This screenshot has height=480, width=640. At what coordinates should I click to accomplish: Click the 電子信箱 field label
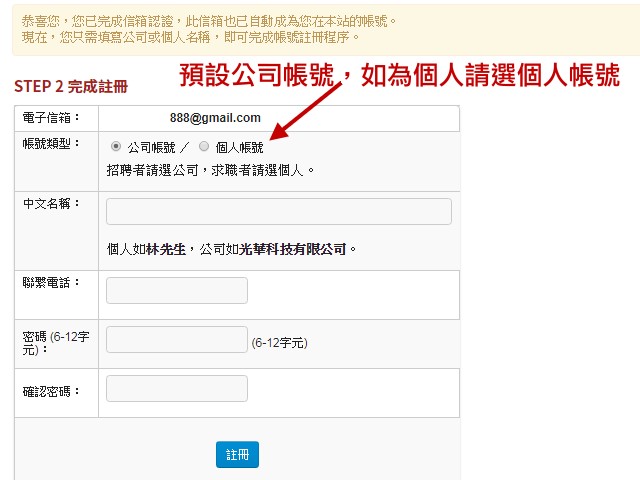[x=52, y=118]
